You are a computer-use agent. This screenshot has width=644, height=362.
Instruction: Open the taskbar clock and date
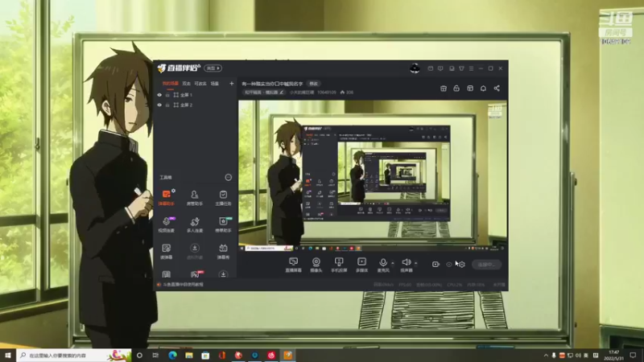(x=614, y=355)
